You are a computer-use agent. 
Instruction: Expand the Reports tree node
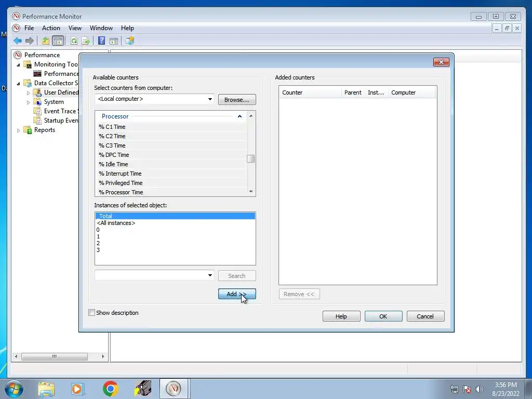(x=18, y=130)
